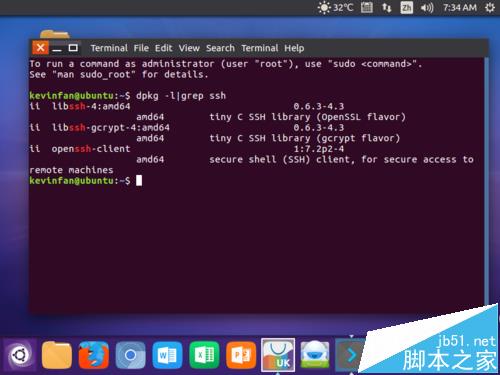Maximize the Terminal window
500x375 pixels.
click(73, 48)
